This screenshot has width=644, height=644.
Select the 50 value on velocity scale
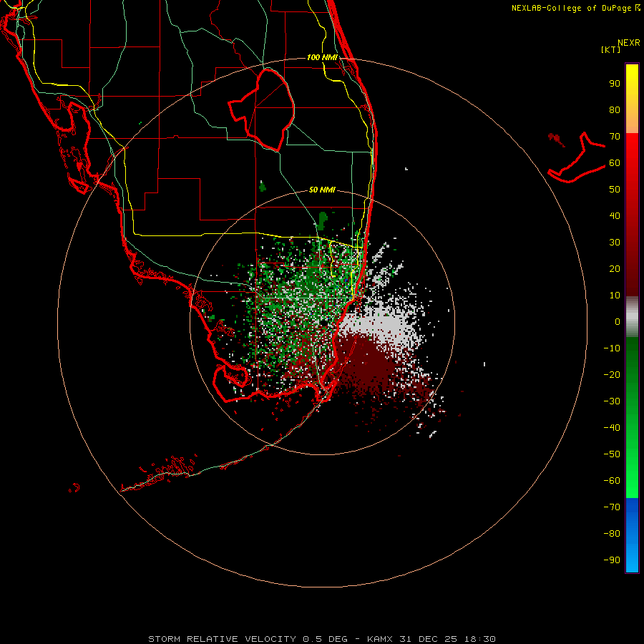[x=615, y=190]
